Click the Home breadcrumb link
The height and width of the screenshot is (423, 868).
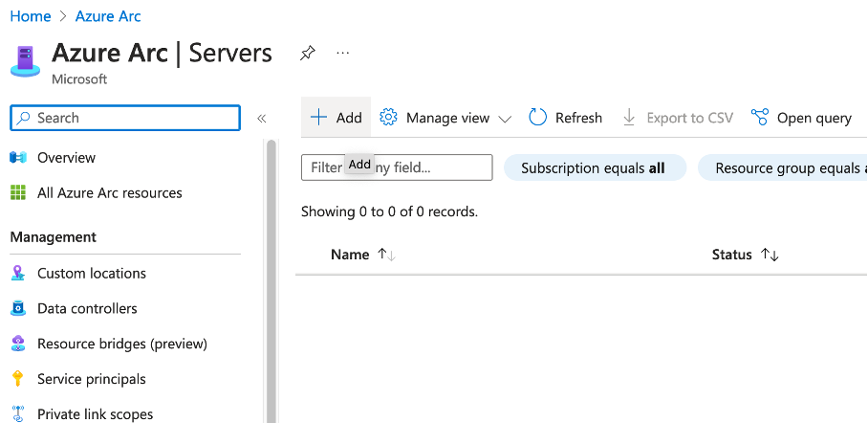point(31,16)
